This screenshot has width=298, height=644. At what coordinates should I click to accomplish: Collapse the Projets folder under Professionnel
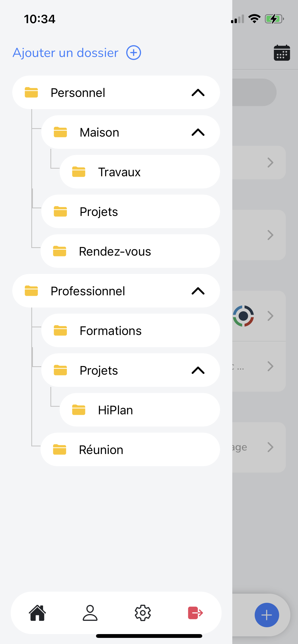tap(198, 370)
